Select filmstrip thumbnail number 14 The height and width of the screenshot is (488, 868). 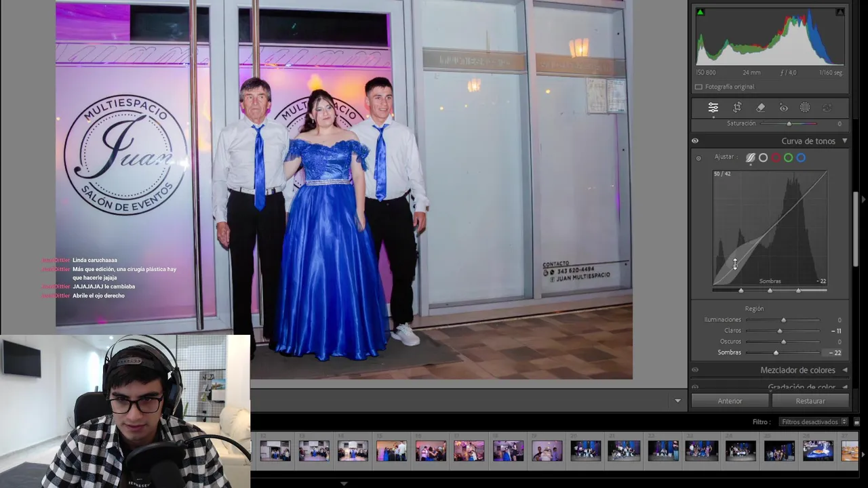pos(353,451)
